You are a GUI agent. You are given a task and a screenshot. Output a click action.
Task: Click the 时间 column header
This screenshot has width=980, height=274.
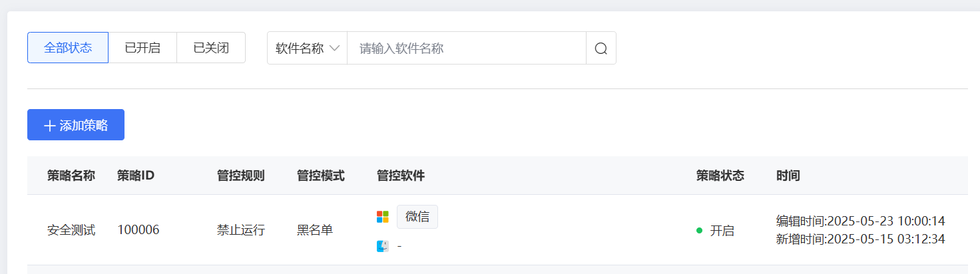788,176
